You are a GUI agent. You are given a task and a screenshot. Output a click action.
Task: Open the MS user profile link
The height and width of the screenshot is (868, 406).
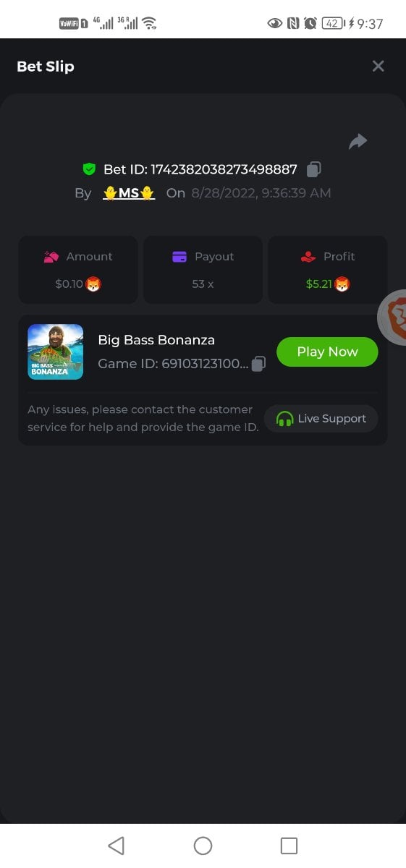(x=129, y=193)
